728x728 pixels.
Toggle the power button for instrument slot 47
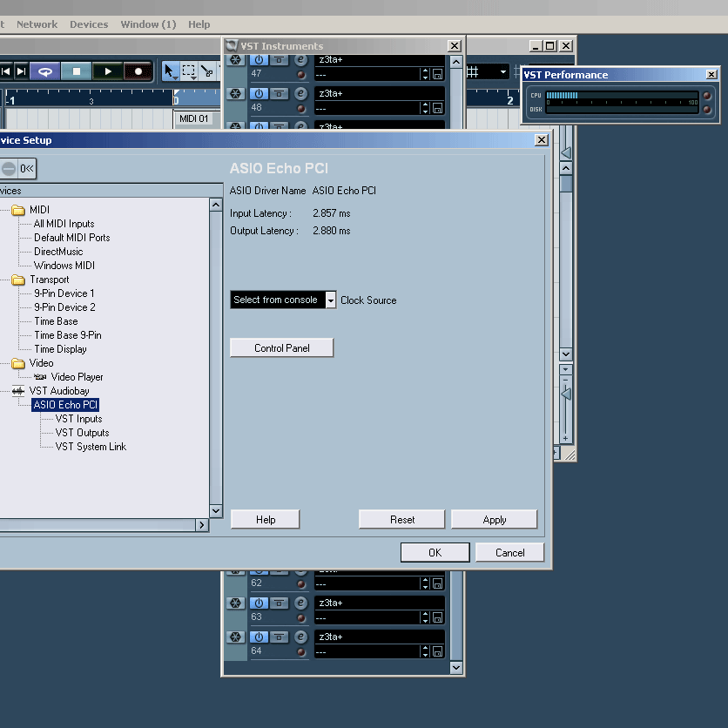[x=259, y=60]
